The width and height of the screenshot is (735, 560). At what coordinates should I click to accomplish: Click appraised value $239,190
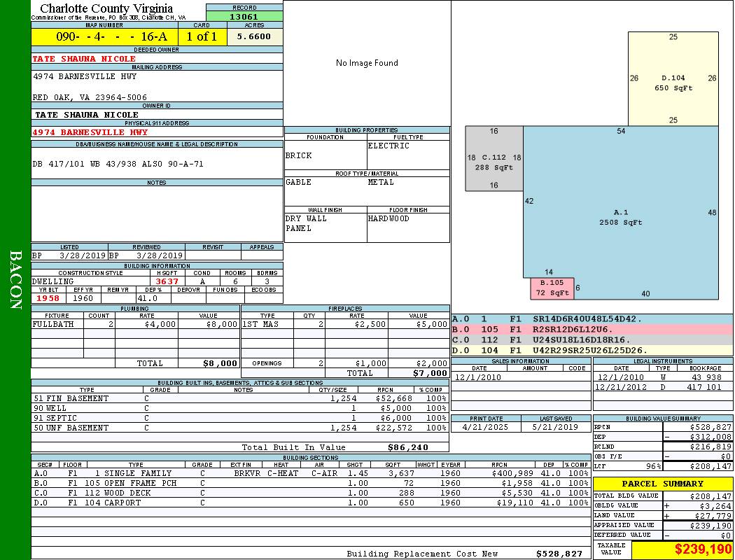pyautogui.click(x=710, y=526)
